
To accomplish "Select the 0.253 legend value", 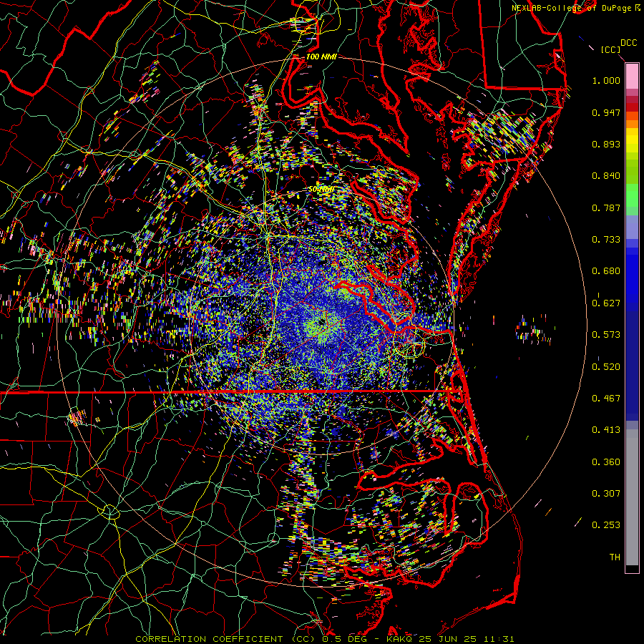I will point(606,525).
